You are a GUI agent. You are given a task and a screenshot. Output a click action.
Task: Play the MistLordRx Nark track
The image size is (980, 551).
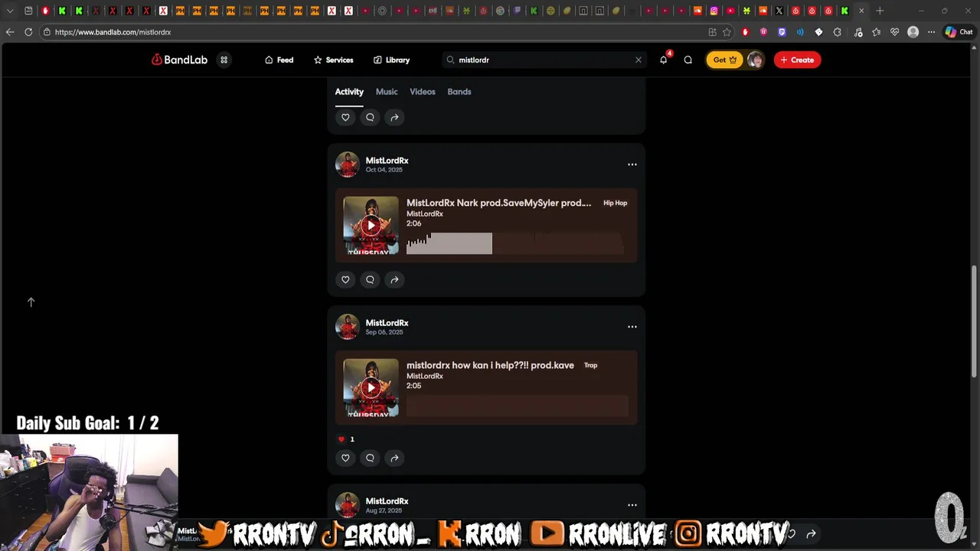371,225
